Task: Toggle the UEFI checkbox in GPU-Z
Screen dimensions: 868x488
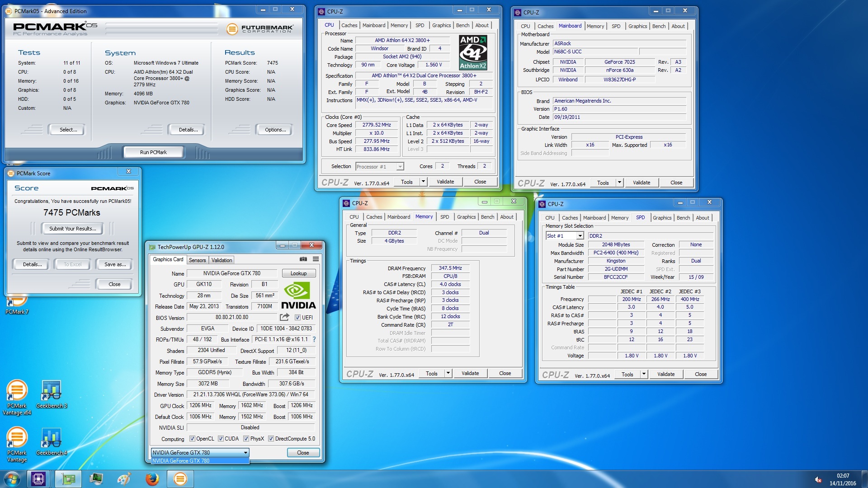Action: (297, 318)
